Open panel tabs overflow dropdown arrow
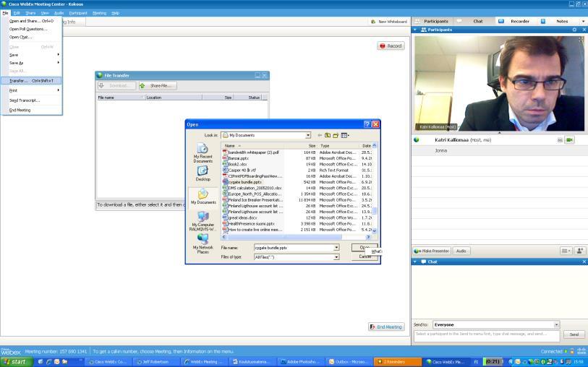The height and width of the screenshot is (367, 588). 583,22
